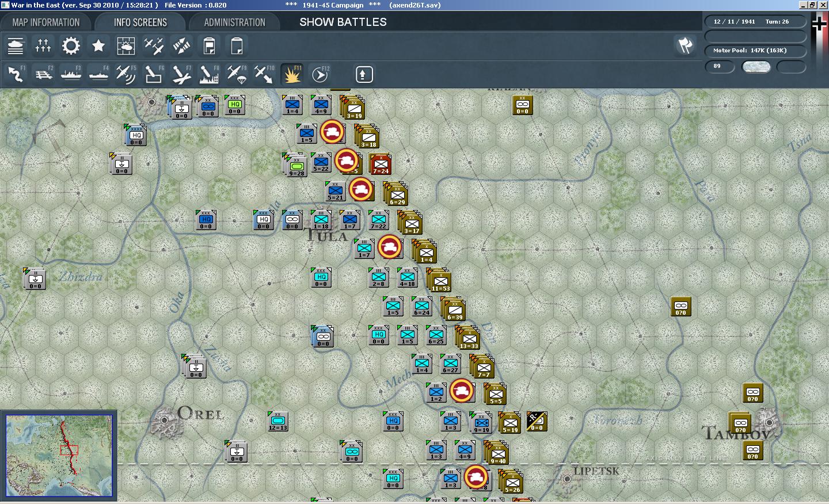This screenshot has height=504, width=829.
Task: Click the Lipetsk city label
Action: pos(596,471)
